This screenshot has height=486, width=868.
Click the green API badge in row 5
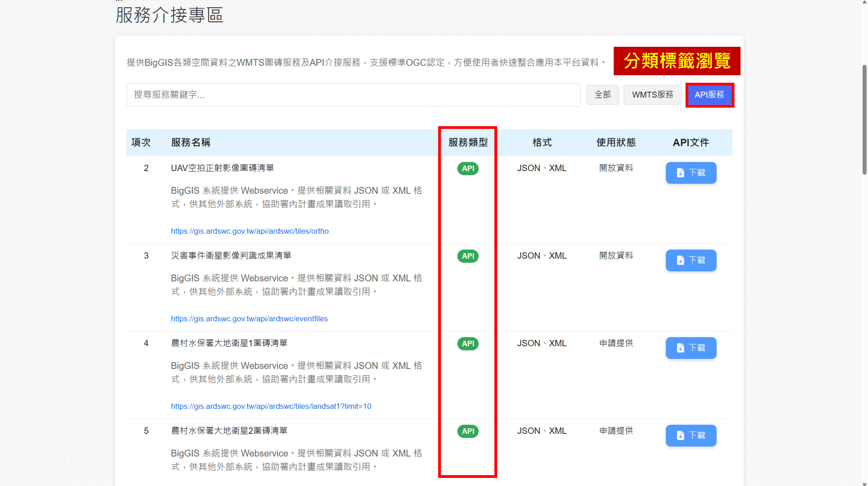click(468, 431)
